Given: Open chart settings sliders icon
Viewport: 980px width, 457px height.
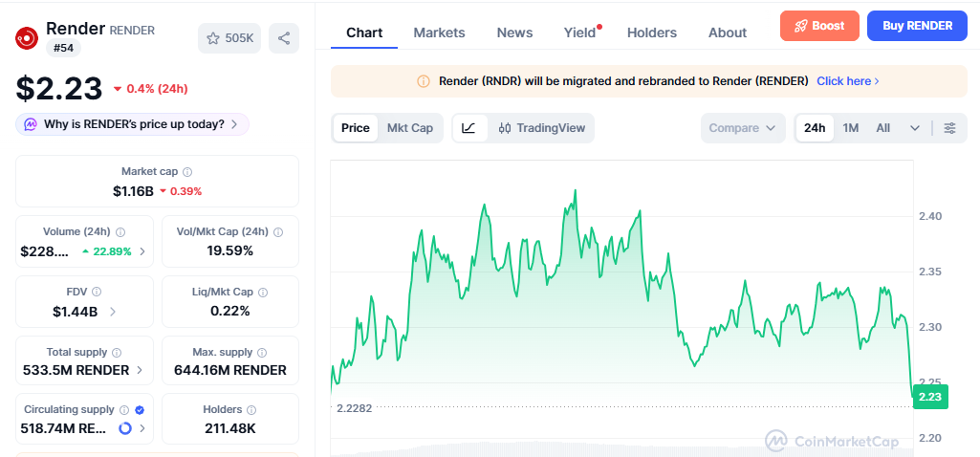Looking at the screenshot, I should [950, 128].
